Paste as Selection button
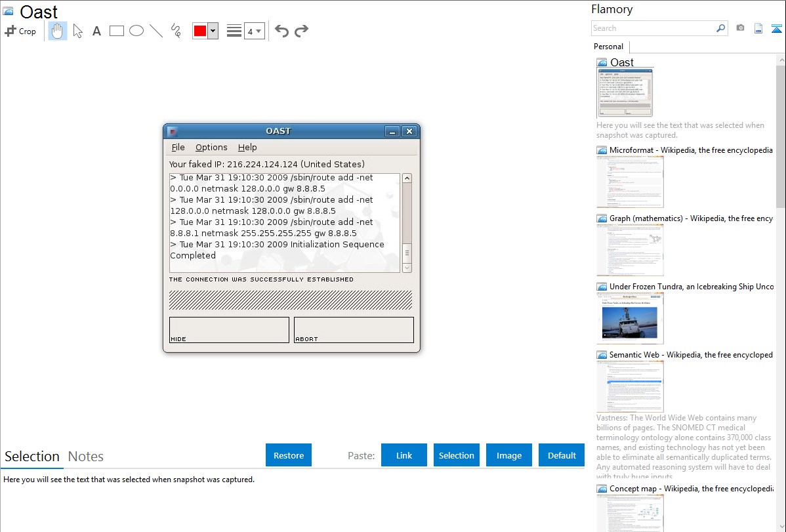Image resolution: width=786 pixels, height=532 pixels. [x=456, y=455]
